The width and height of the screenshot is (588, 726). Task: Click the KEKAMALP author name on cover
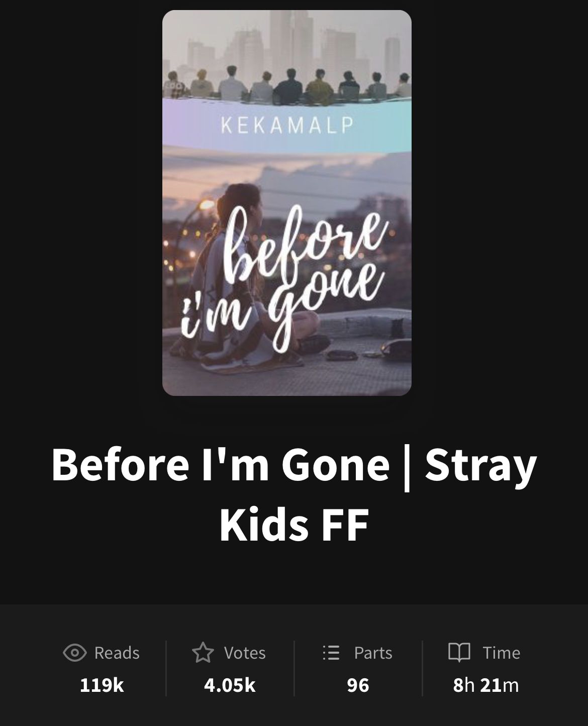coord(287,125)
